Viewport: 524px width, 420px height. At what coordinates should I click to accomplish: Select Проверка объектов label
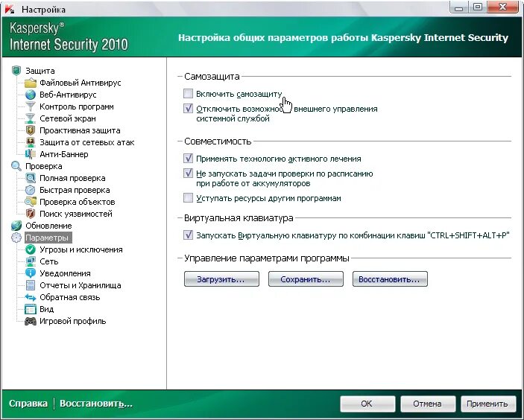coord(78,202)
